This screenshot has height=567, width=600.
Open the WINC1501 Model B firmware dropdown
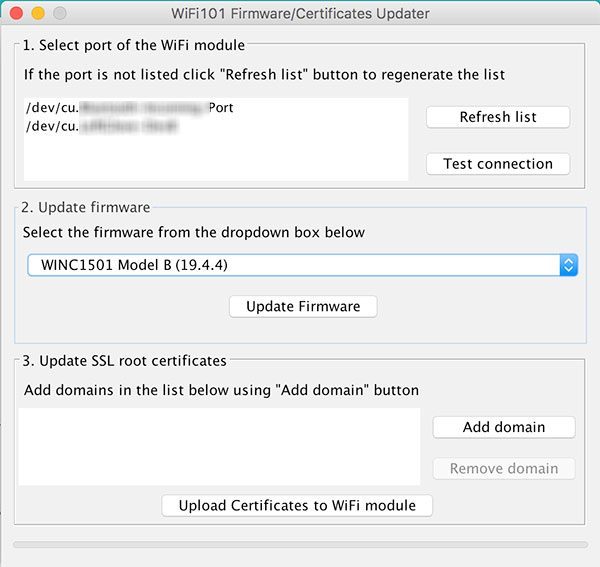[x=302, y=265]
